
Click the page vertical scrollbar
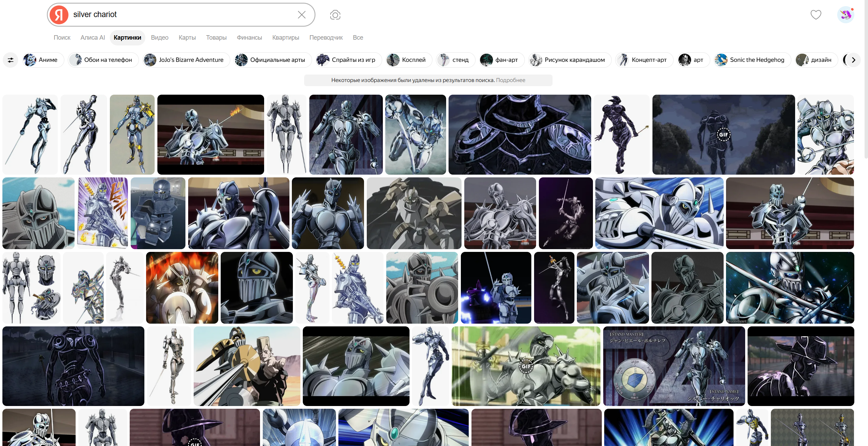(x=866, y=79)
